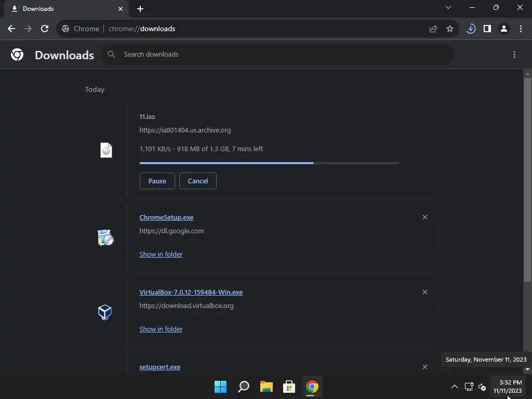Open the new tab plus button

pyautogui.click(x=140, y=9)
